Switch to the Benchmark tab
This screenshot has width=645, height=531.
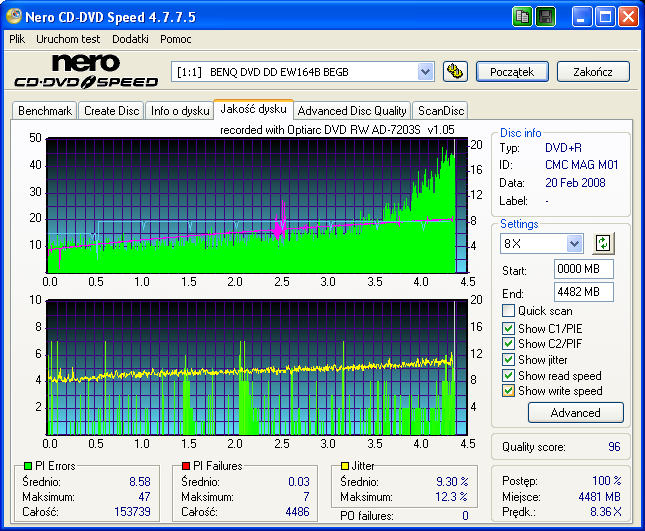[45, 111]
